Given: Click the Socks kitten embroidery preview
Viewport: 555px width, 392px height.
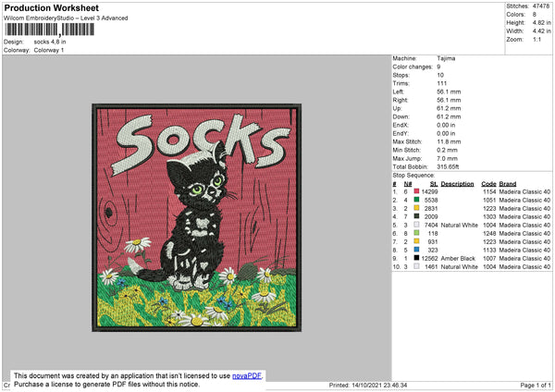Looking at the screenshot, I should click(x=198, y=218).
